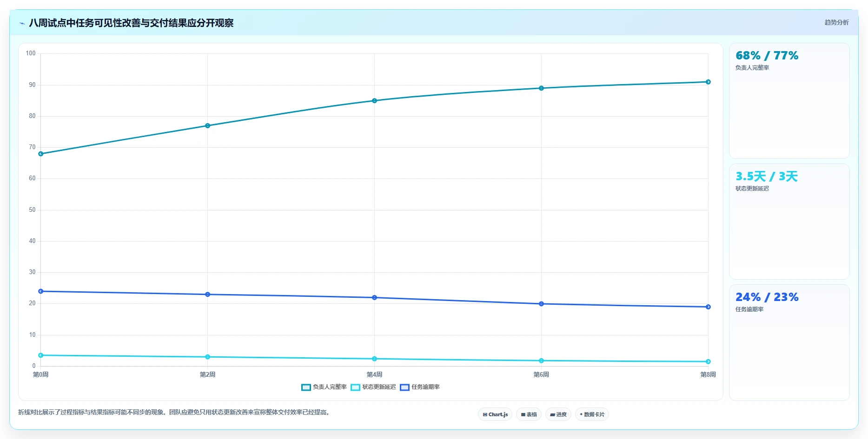The height and width of the screenshot is (439, 868).
Task: Select the 状态更新延迟 data point at 第6周
Action: tap(541, 361)
